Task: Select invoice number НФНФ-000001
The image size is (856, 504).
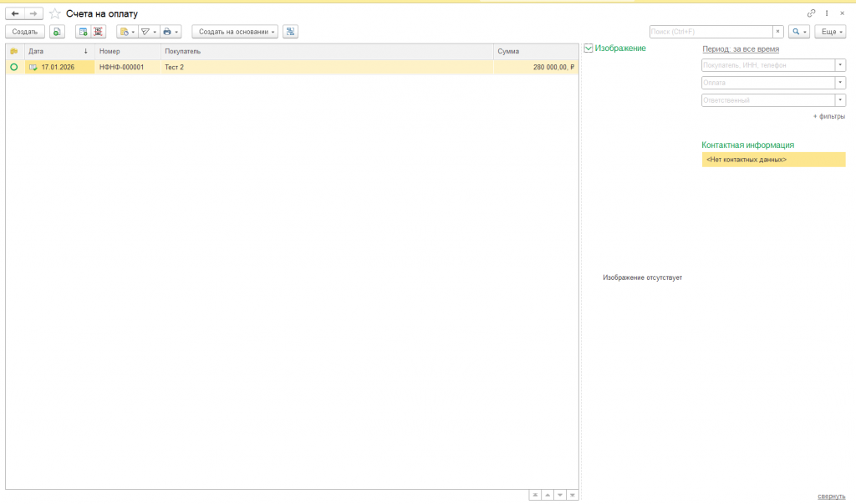Action: [x=127, y=67]
